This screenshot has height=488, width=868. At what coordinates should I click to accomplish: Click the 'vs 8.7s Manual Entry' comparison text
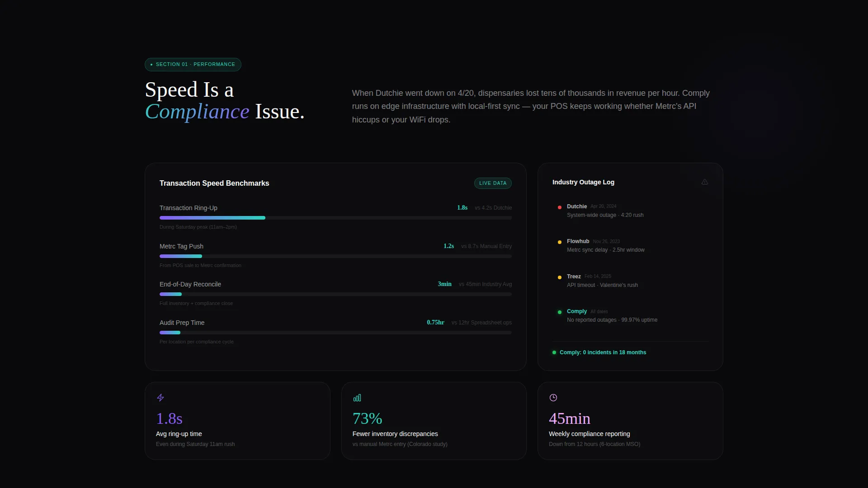486,246
